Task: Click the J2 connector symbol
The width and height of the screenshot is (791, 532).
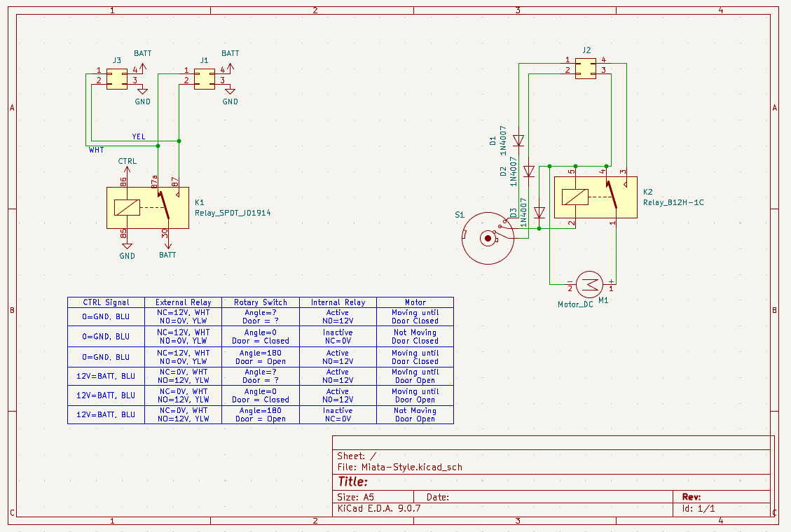Action: click(x=586, y=66)
